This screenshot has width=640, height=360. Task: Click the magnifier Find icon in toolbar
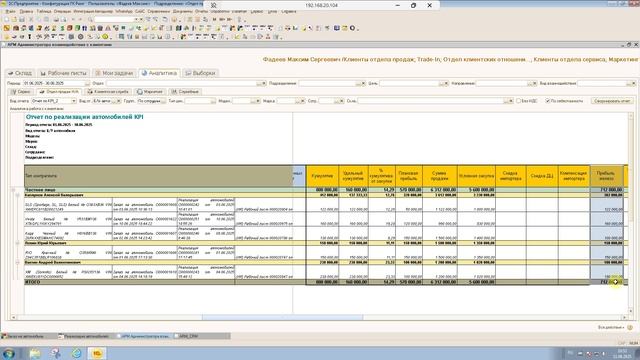[90, 19]
